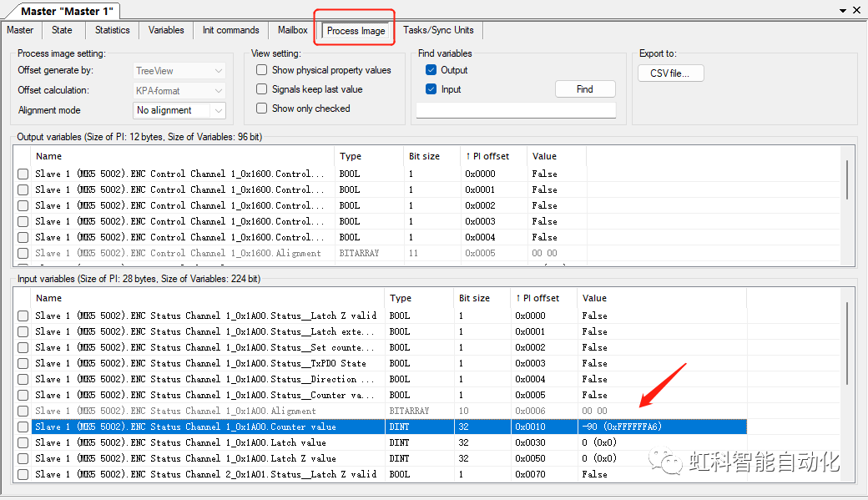The width and height of the screenshot is (868, 500).
Task: Open the Offset generate by dropdown
Action: [x=179, y=71]
